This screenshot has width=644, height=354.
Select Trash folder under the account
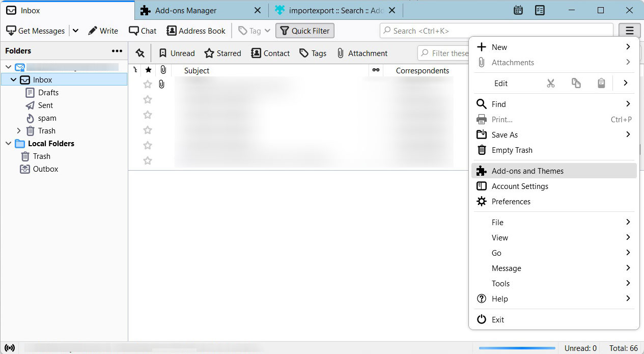46,131
